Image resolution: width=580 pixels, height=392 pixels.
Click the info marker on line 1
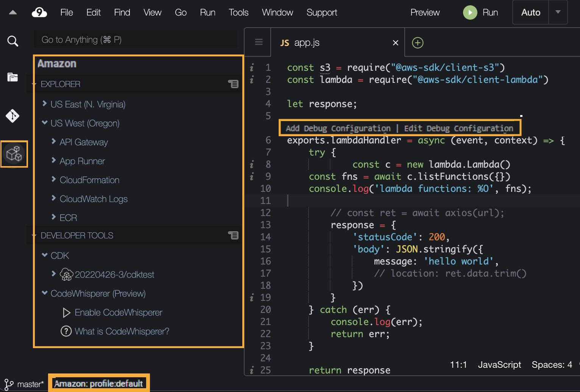252,68
